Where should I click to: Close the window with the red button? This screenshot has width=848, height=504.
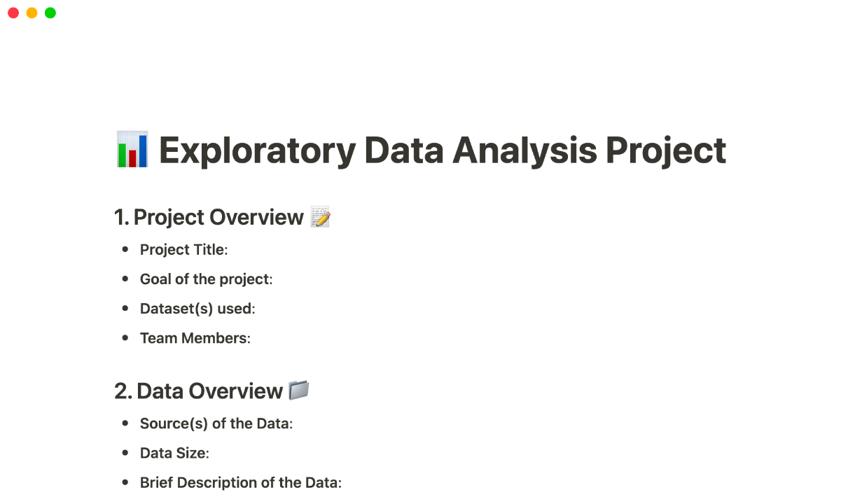tap(13, 13)
